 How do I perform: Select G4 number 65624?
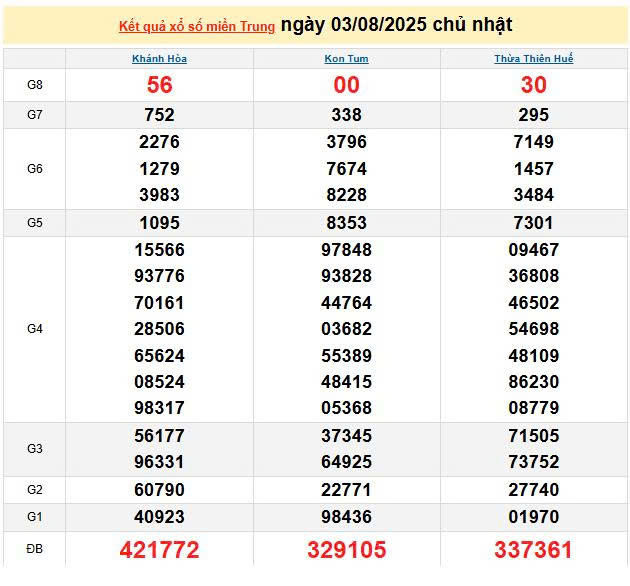pos(160,356)
